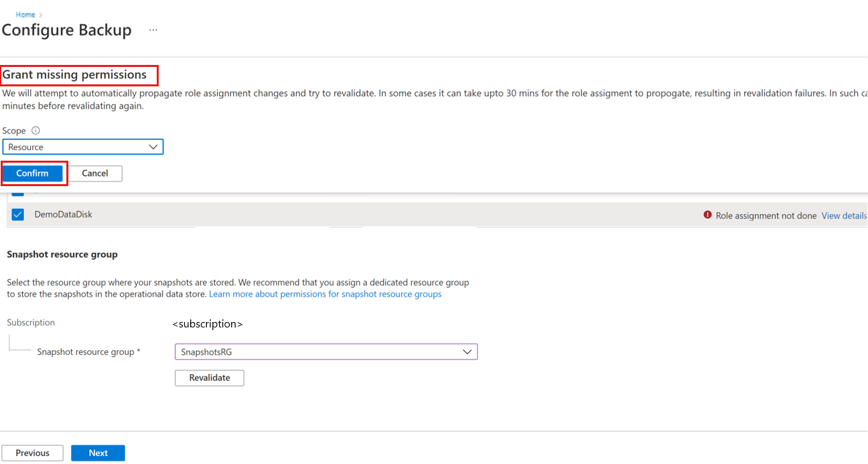868x464 pixels.
Task: Open the View details link
Action: click(844, 216)
